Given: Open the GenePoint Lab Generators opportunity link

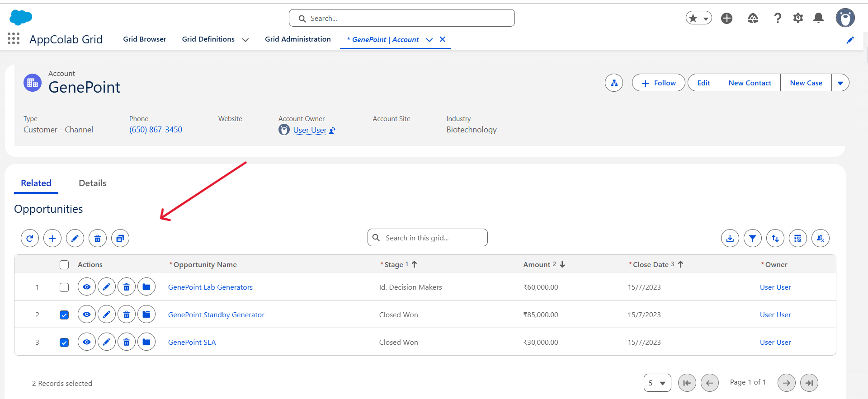Looking at the screenshot, I should [x=210, y=287].
